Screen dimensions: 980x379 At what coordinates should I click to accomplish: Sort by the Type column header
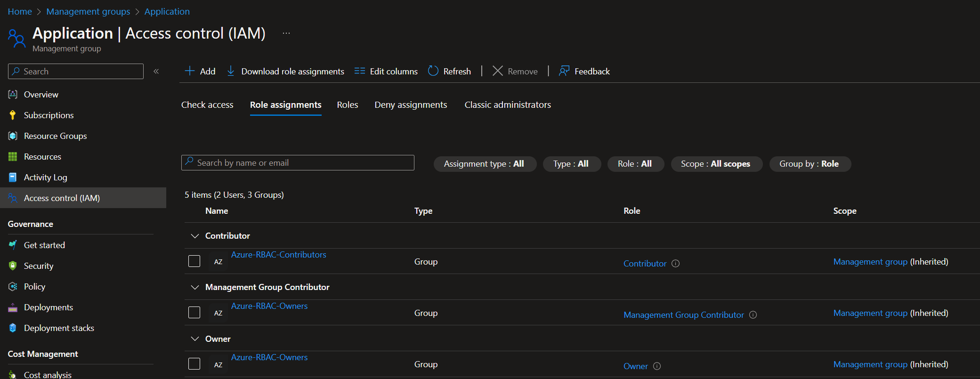pos(423,211)
